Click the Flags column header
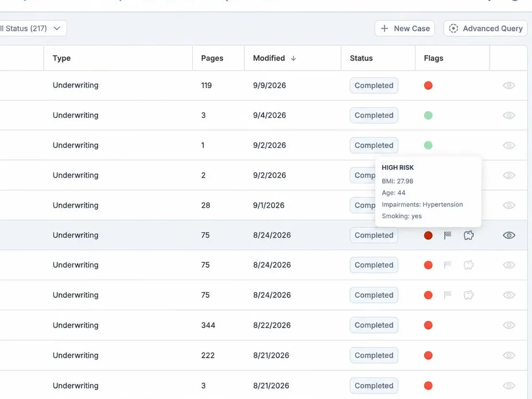Screen dimensions: 532x399 coord(433,58)
